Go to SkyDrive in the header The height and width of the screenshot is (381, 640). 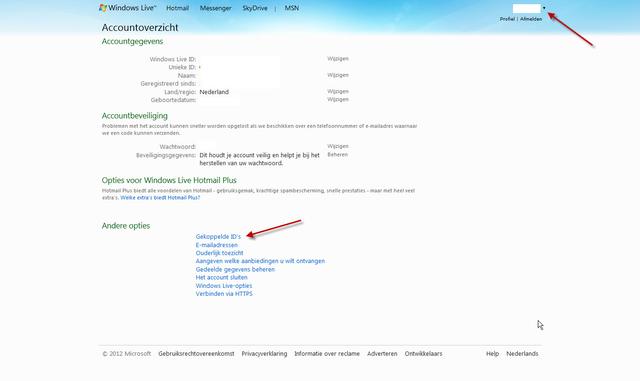pyautogui.click(x=255, y=8)
